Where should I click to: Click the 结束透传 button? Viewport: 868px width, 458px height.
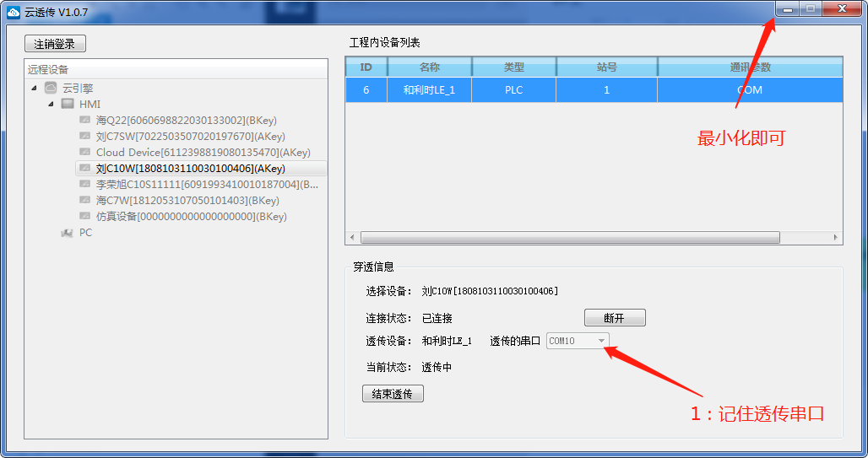(x=393, y=394)
